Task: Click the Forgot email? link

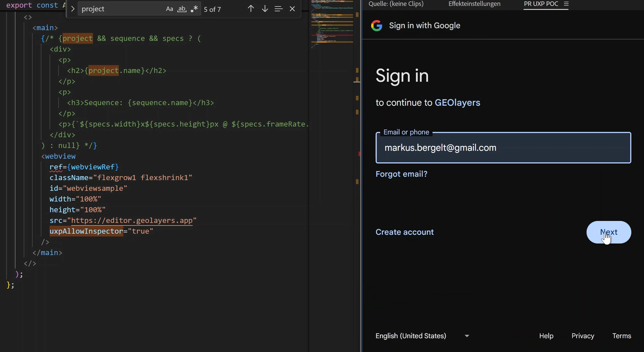Action: pos(401,174)
